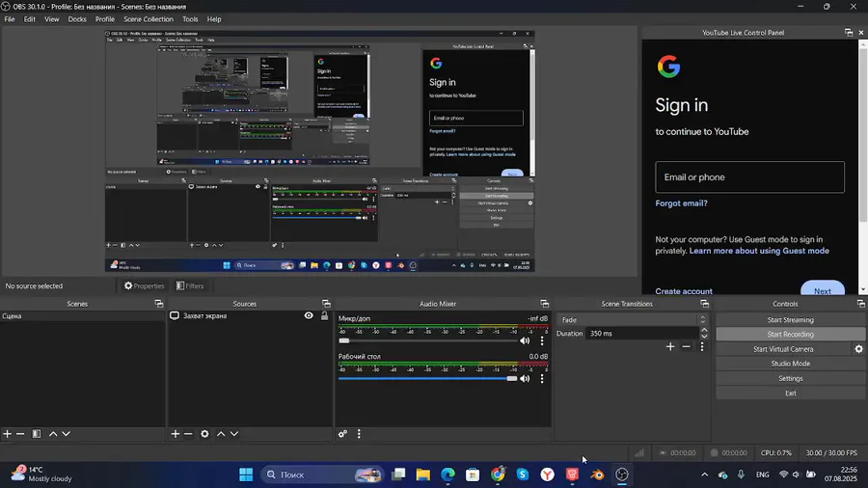Click Exit in Controls panel
Viewport: 868px width, 488px height.
(791, 393)
